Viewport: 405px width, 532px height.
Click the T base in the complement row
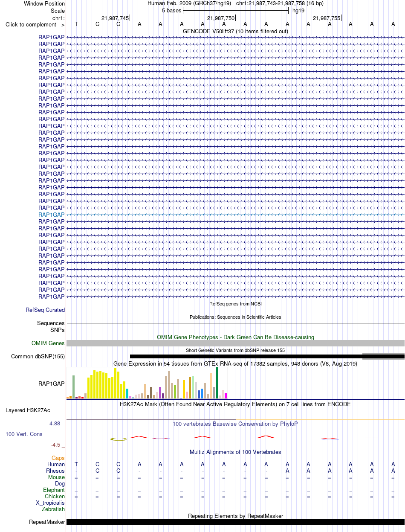(76, 24)
